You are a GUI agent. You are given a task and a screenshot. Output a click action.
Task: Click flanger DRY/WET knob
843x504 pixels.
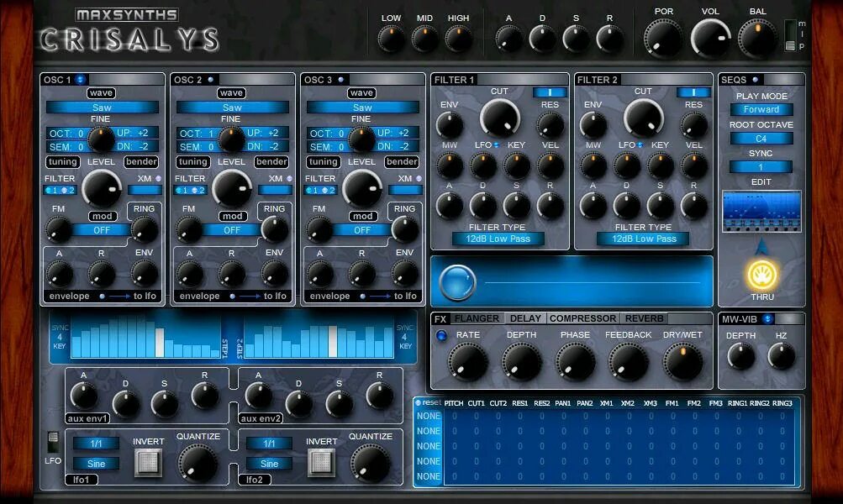pos(682,363)
